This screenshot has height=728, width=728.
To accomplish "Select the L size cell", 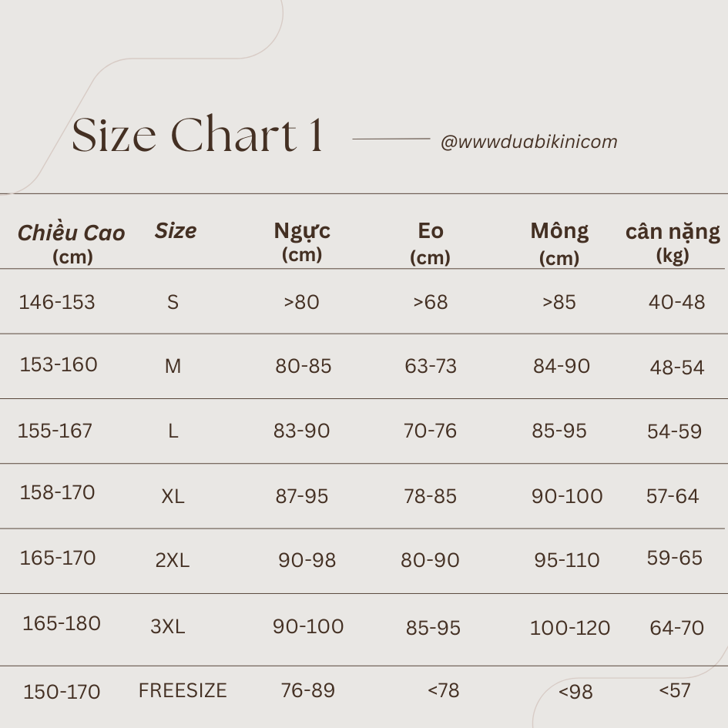I will pos(173,431).
